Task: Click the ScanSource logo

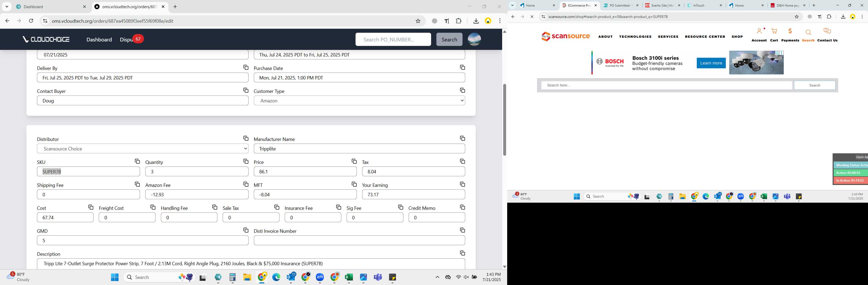Action: tap(565, 36)
